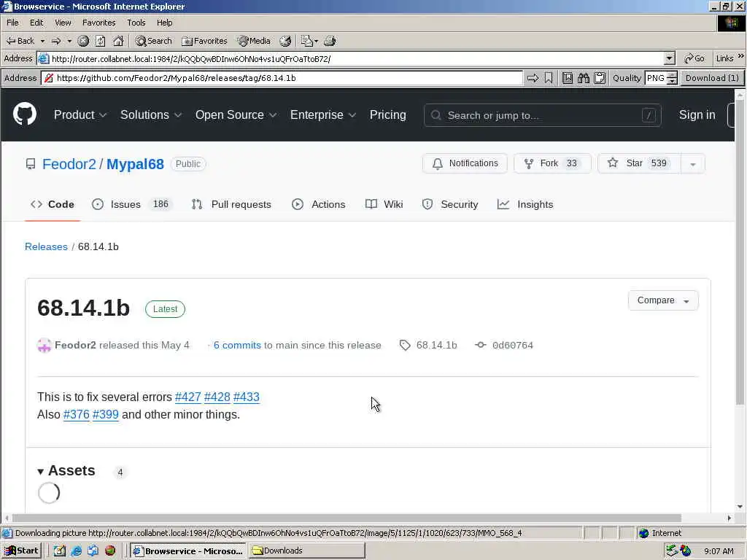The height and width of the screenshot is (560, 747).
Task: Click the Media toolbar button
Action: pos(254,41)
